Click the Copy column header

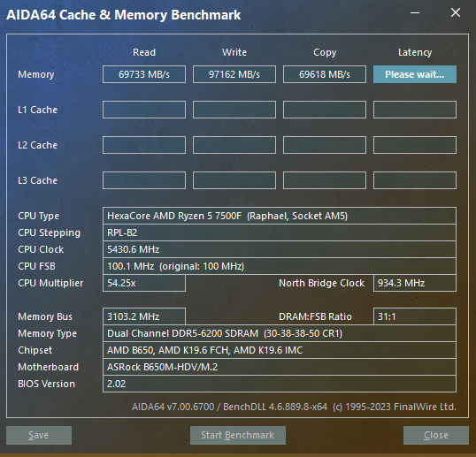[325, 53]
